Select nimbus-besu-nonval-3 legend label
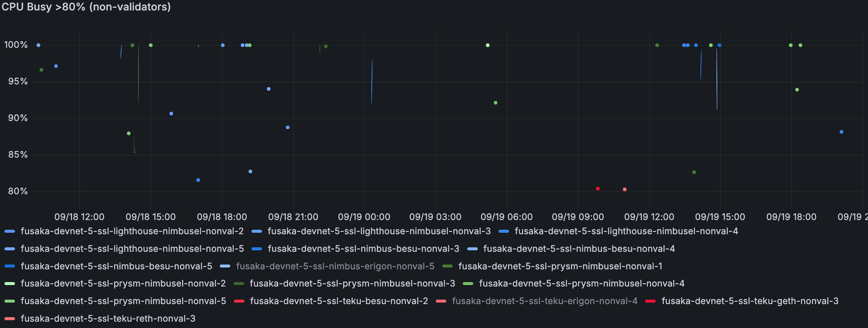Image resolution: width=868 pixels, height=328 pixels. tap(363, 249)
